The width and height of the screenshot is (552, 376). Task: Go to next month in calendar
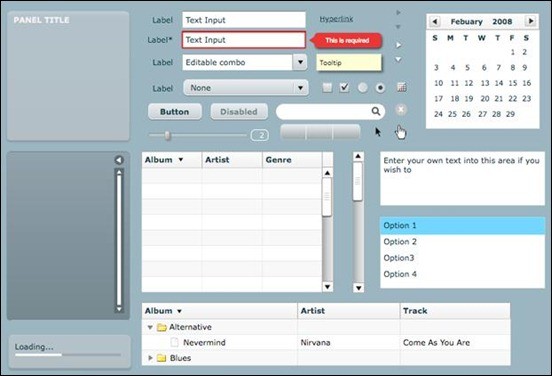click(x=530, y=21)
